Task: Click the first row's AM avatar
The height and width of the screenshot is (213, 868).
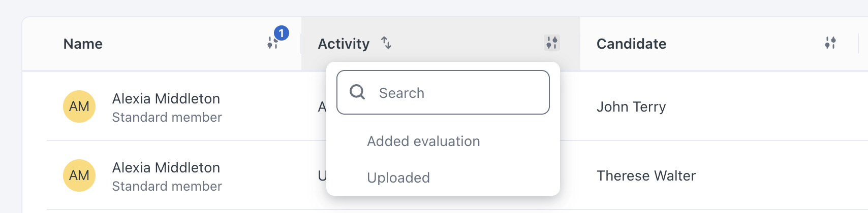Action: (x=79, y=106)
